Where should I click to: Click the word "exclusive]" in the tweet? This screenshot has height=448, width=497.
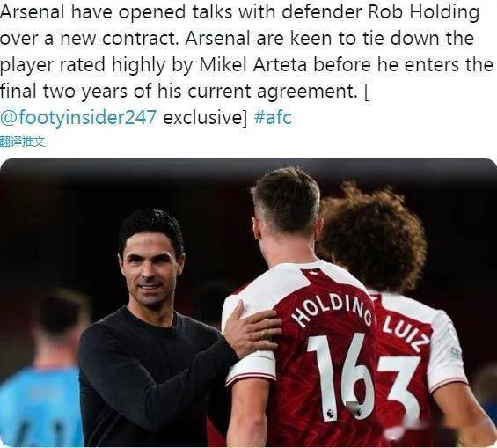[x=205, y=118]
